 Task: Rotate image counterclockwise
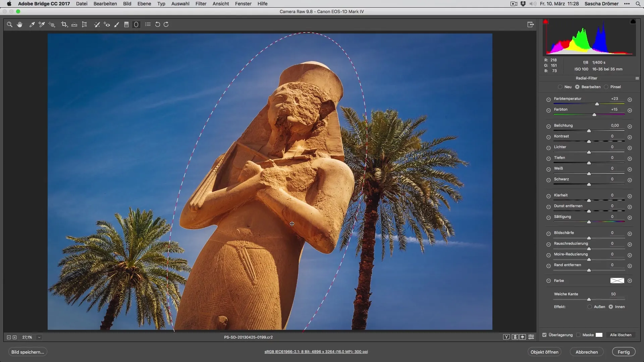pyautogui.click(x=157, y=24)
